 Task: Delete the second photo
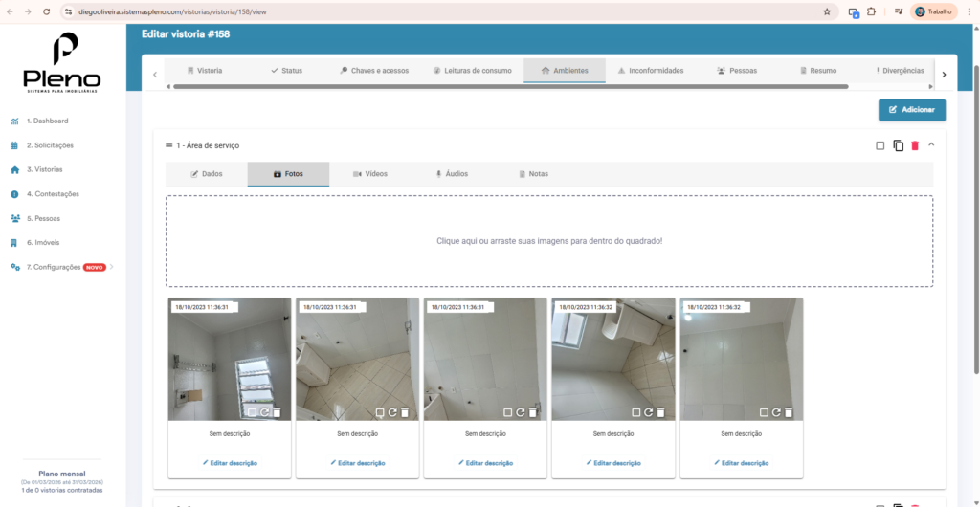point(405,412)
